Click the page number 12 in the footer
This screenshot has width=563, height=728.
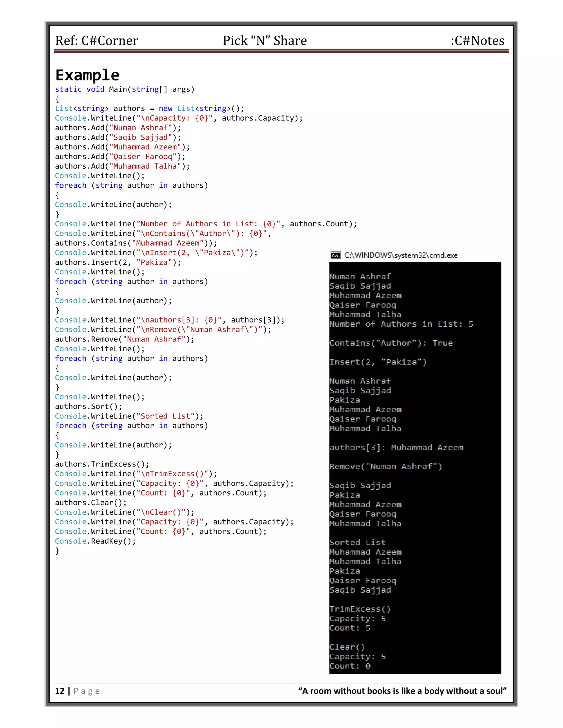(60, 691)
